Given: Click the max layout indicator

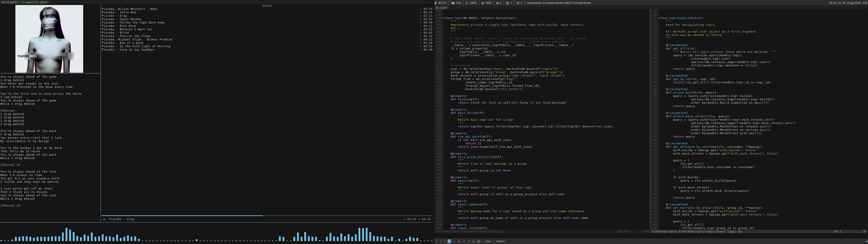Looking at the screenshot, I should point(488,241).
